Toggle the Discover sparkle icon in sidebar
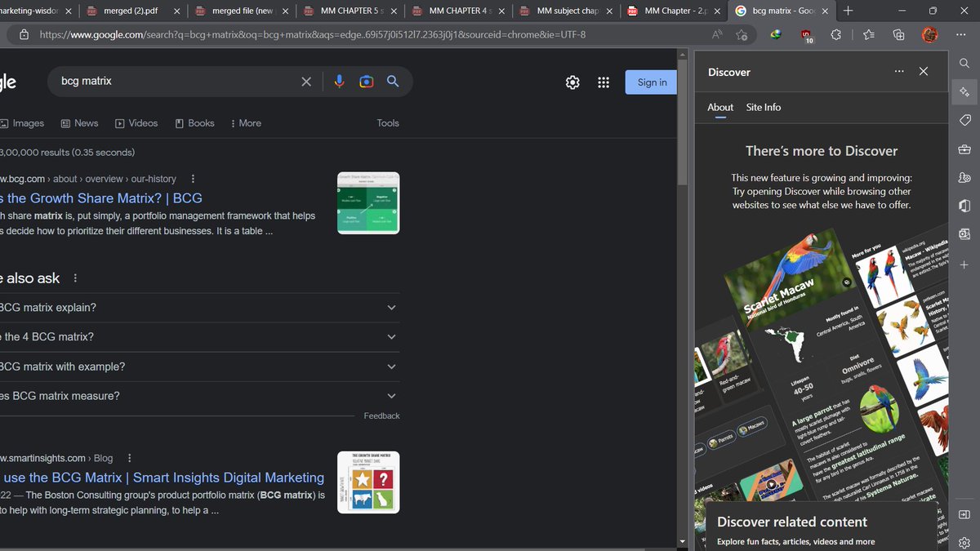This screenshot has height=551, width=980. click(964, 91)
